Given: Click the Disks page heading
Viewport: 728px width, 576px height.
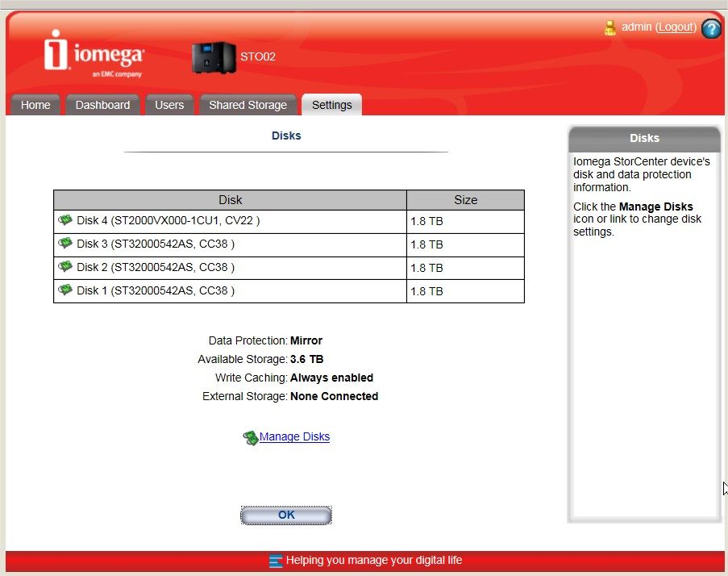Looking at the screenshot, I should pos(286,136).
